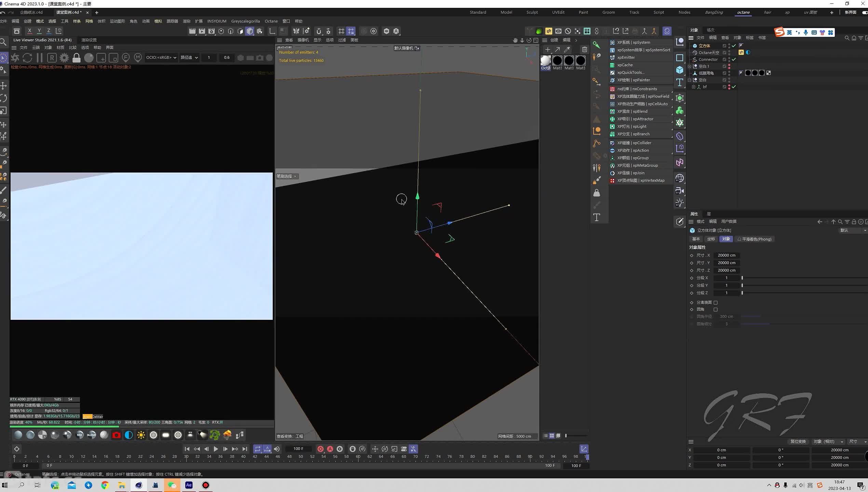Screen dimensions: 868x492
Task: Open the 尺寸 size mode dropdown
Action: (x=857, y=441)
